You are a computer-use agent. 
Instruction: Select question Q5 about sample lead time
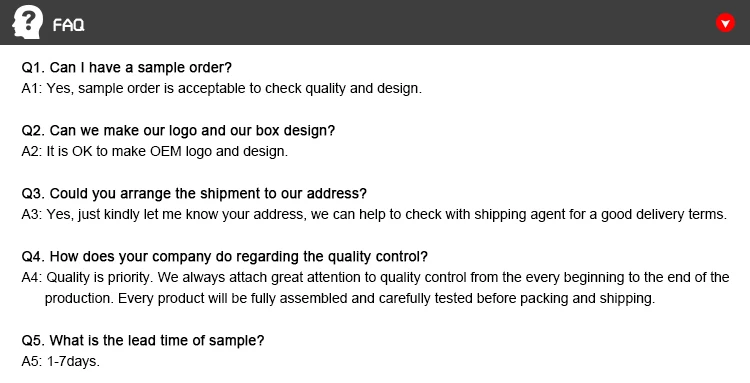(x=143, y=340)
